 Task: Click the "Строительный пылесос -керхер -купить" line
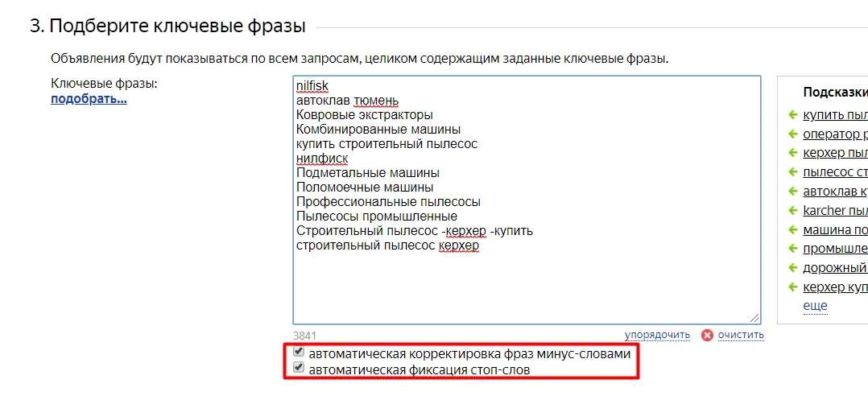[415, 231]
